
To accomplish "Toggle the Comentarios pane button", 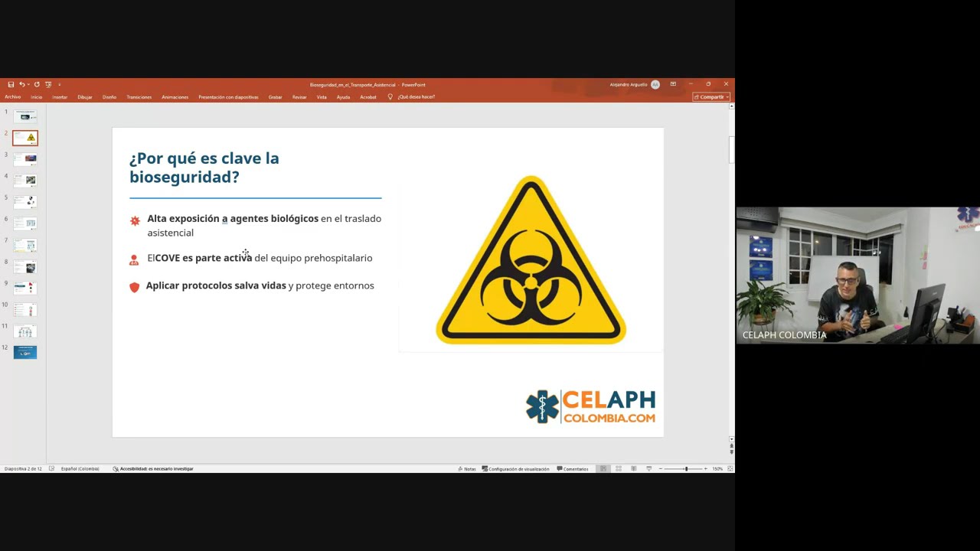I will point(573,468).
